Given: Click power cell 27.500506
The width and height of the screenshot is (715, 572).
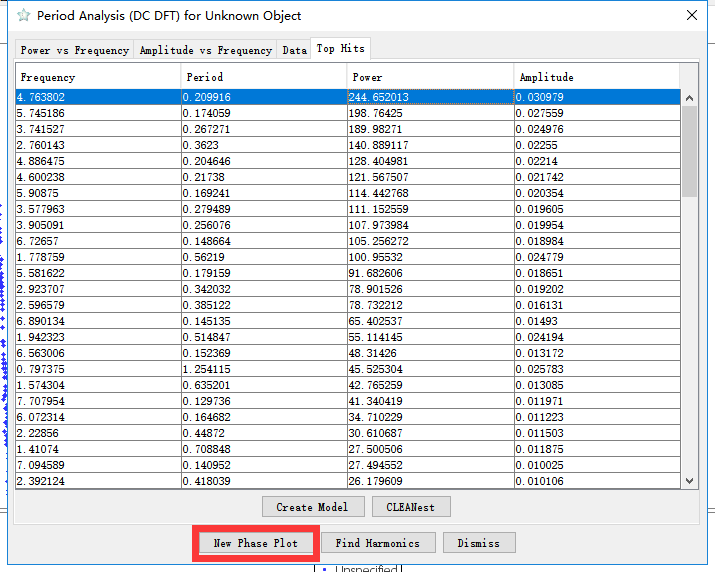Looking at the screenshot, I should pos(431,449).
